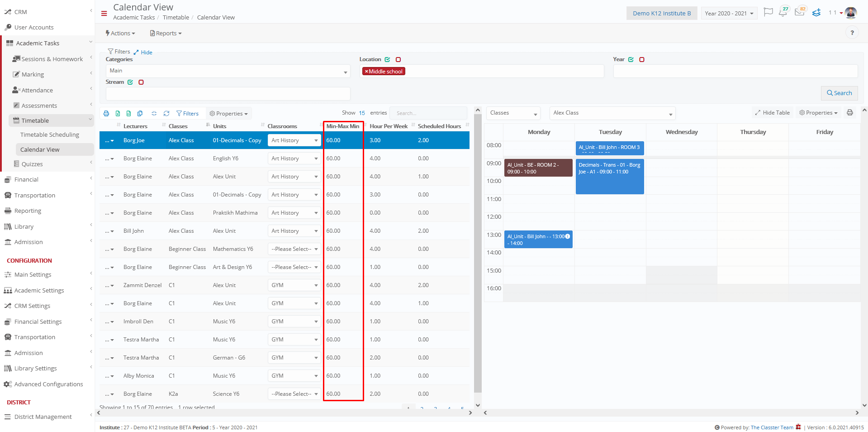This screenshot has width=868, height=432.
Task: Print the calendar using printer icon
Action: 850,113
